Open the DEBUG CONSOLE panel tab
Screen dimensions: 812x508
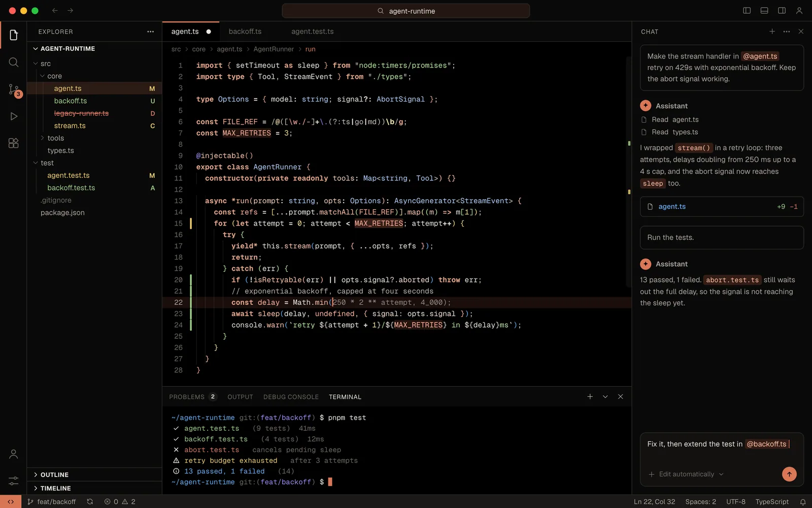(291, 397)
